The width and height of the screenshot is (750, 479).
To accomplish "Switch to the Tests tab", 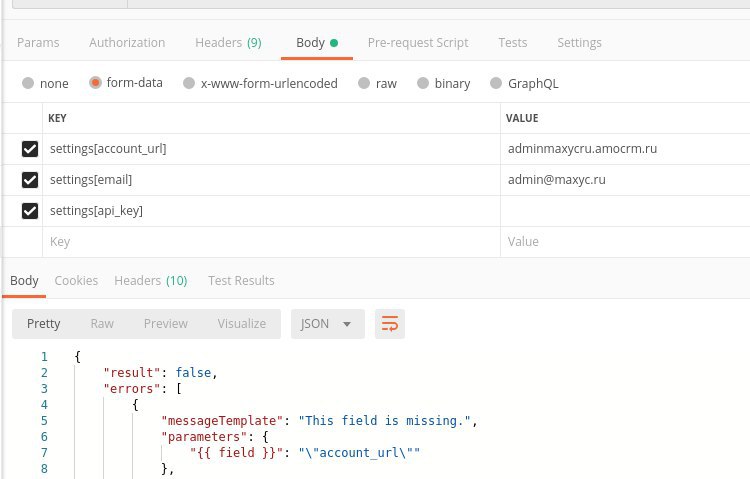I will pyautogui.click(x=513, y=43).
